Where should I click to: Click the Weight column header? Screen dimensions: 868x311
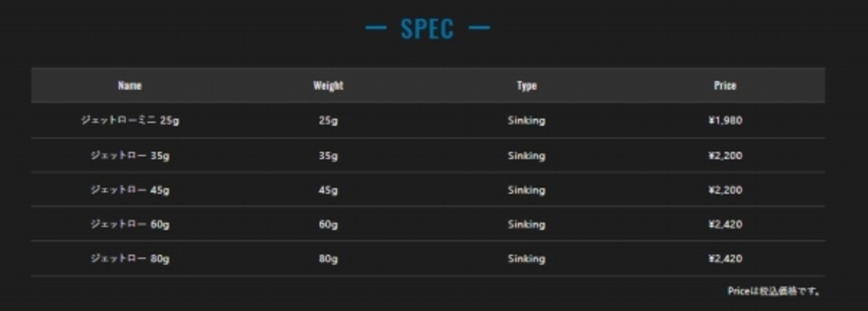point(328,85)
